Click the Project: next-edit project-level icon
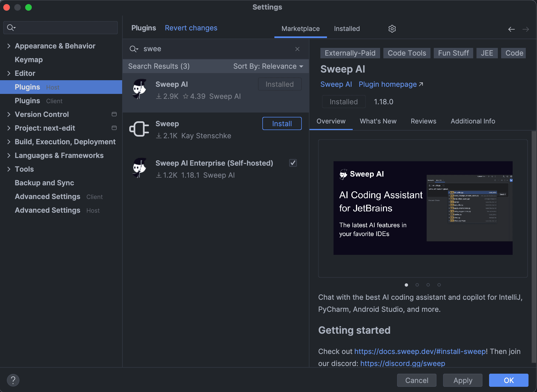This screenshot has height=392, width=537. coord(114,128)
